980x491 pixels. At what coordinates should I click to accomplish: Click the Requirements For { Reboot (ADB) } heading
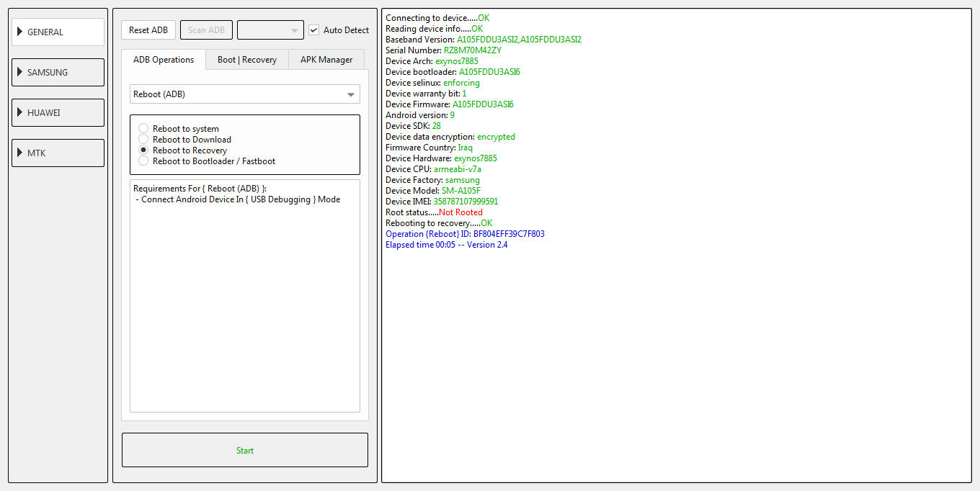point(200,189)
